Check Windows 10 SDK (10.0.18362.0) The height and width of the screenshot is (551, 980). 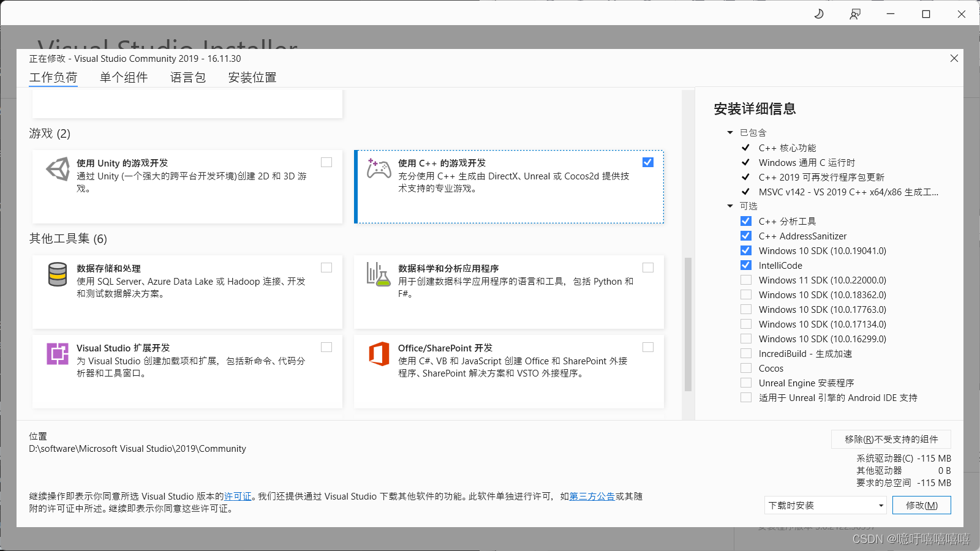[x=745, y=294]
